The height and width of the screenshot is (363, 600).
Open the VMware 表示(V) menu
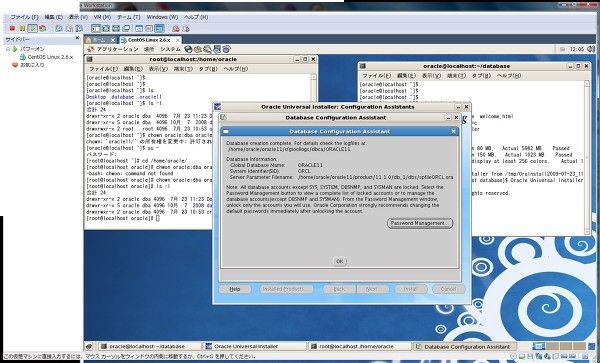[x=78, y=17]
